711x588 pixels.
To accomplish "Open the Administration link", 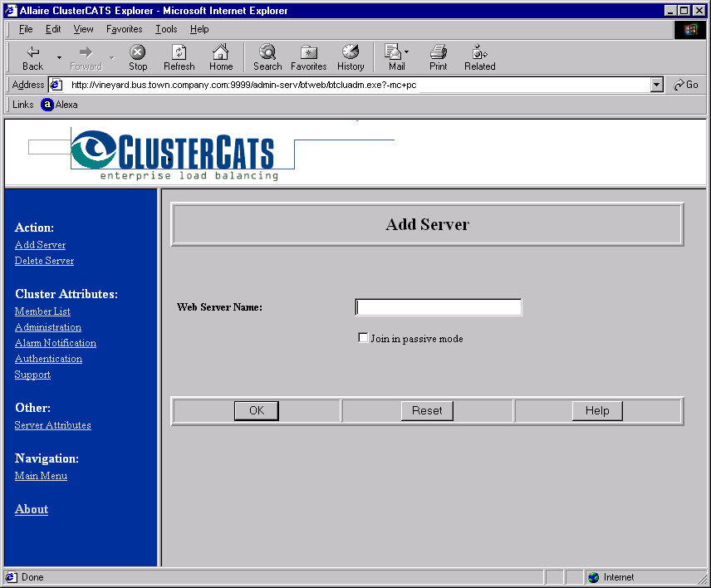I will pyautogui.click(x=48, y=327).
